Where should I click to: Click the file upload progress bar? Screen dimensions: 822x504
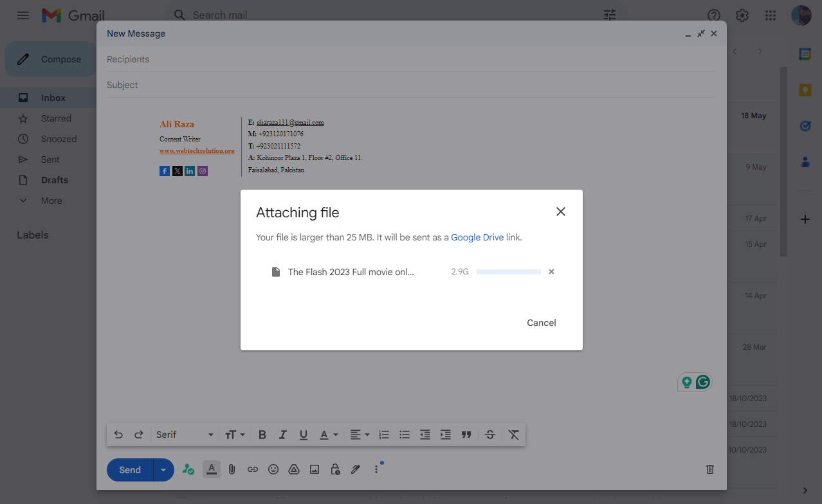pyautogui.click(x=509, y=272)
